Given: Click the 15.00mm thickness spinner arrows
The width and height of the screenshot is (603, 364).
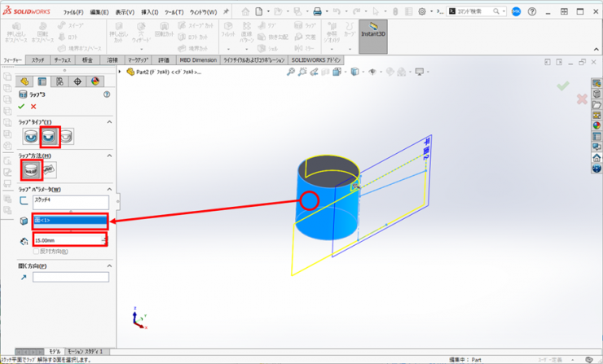Looking at the screenshot, I should pos(104,240).
